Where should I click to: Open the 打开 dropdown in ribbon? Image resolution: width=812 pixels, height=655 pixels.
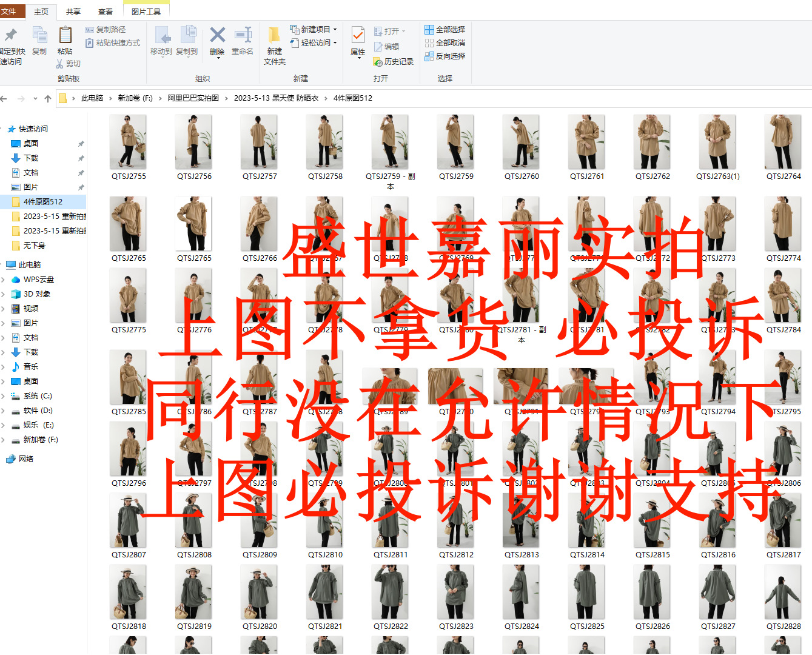[389, 31]
